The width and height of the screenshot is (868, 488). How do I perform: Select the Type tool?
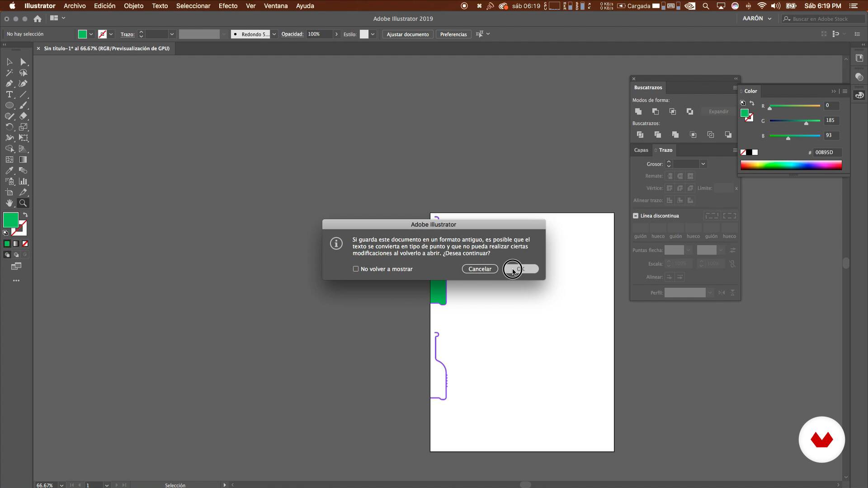pos(9,94)
